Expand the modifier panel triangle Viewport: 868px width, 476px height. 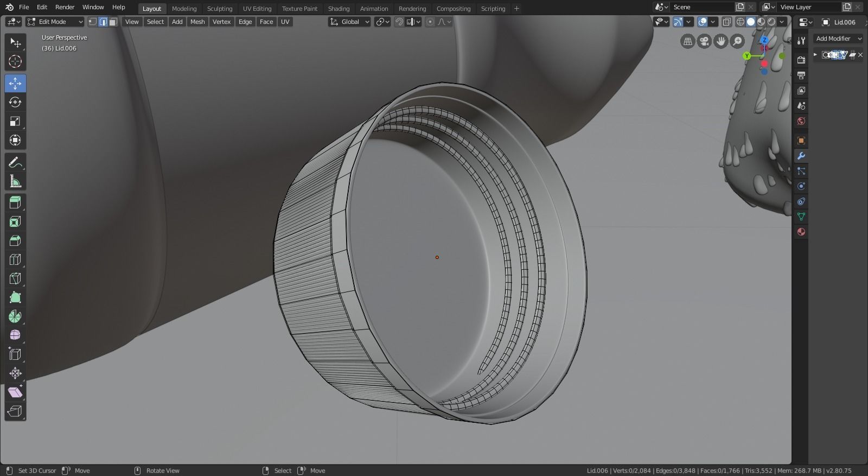click(x=815, y=55)
